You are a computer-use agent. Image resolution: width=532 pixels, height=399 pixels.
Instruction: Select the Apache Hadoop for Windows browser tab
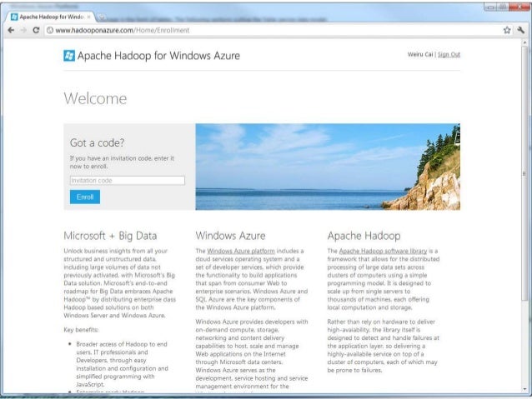coord(51,17)
